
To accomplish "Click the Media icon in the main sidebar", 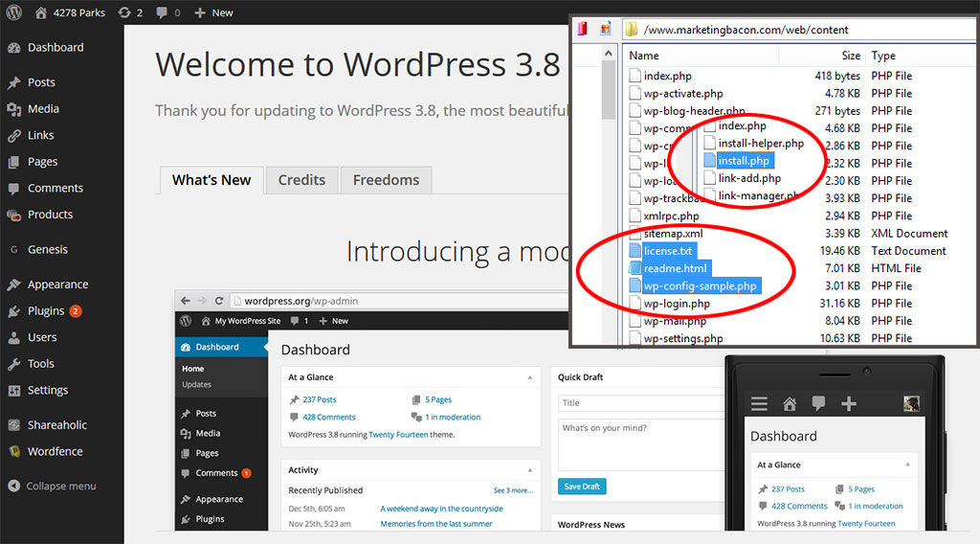I will click(13, 109).
